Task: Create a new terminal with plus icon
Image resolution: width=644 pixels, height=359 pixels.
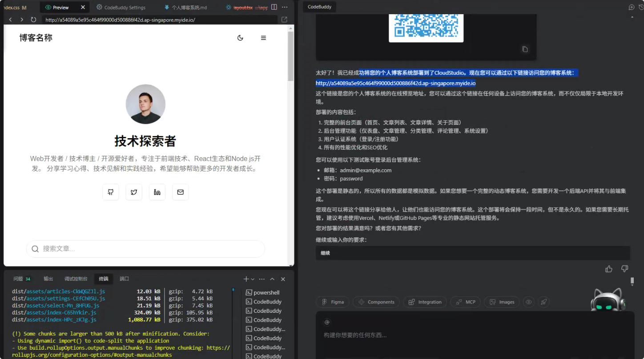Action: point(246,279)
